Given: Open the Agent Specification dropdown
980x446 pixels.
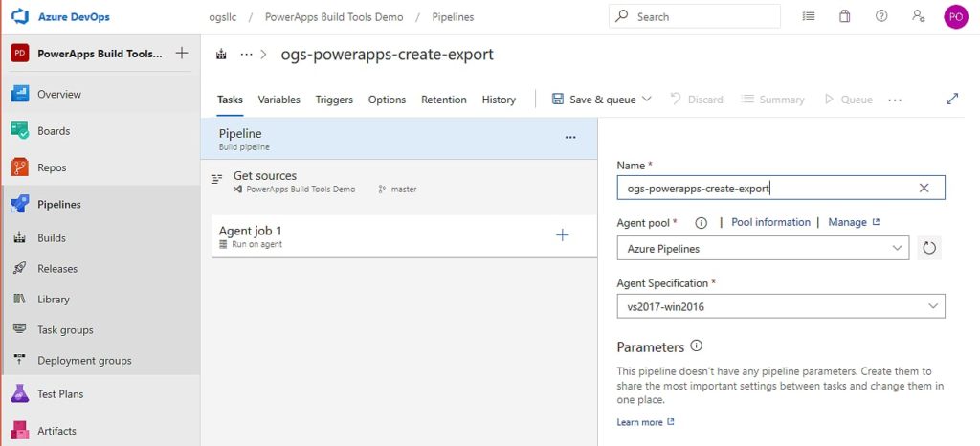Looking at the screenshot, I should click(x=933, y=306).
